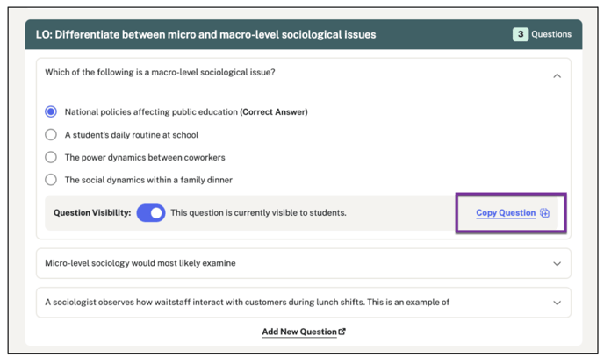The image size is (604, 364).
Task: Expand the "Micro-level sociology" question chevron
Action: (557, 263)
